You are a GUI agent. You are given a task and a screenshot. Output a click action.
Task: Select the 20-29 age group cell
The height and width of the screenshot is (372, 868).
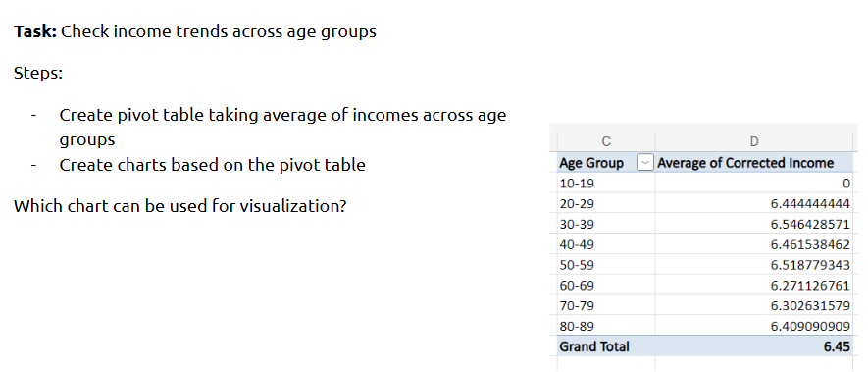(x=605, y=203)
